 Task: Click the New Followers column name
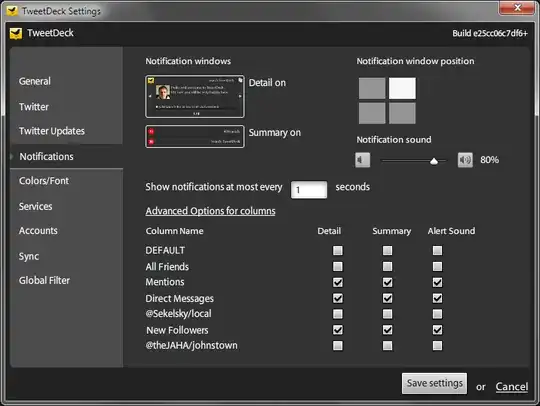[x=177, y=330]
